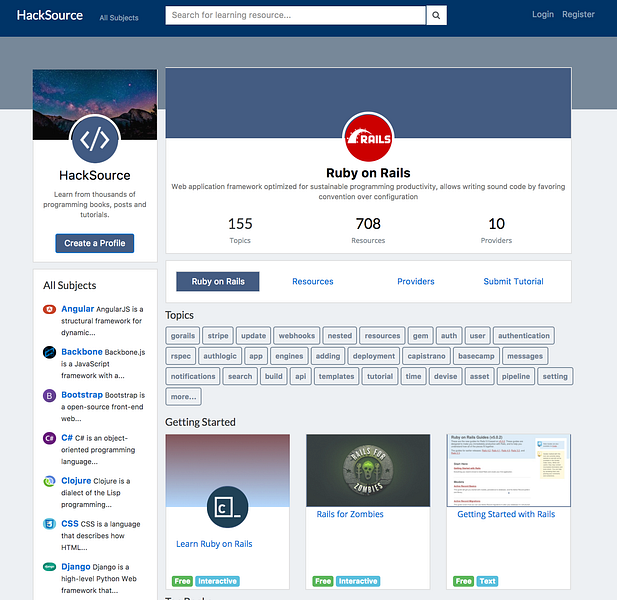
Task: Click the Rails Guides page thumbnail
Action: pyautogui.click(x=508, y=470)
